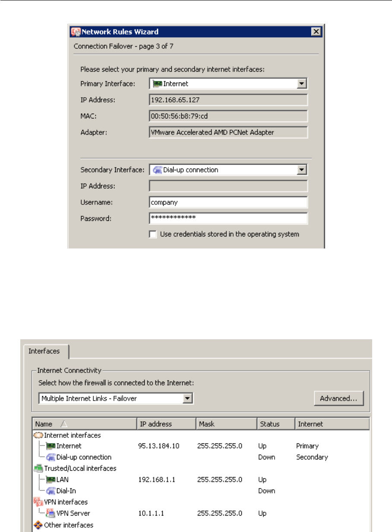This screenshot has height=532, width=392.
Task: Click the Adapter field with VMware Accelerated AMD PCNet
Action: (x=228, y=132)
